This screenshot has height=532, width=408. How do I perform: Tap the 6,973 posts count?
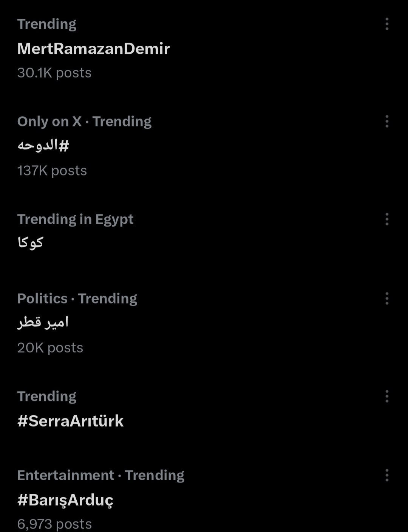[x=54, y=524]
